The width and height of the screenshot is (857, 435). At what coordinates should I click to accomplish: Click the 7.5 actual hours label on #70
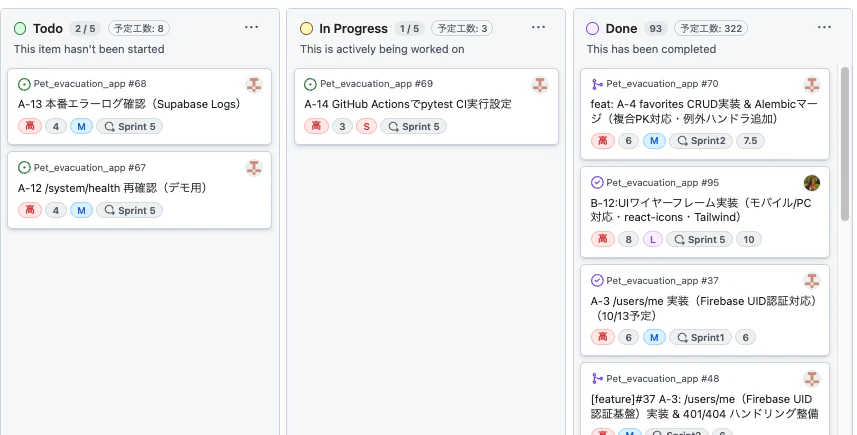click(750, 141)
